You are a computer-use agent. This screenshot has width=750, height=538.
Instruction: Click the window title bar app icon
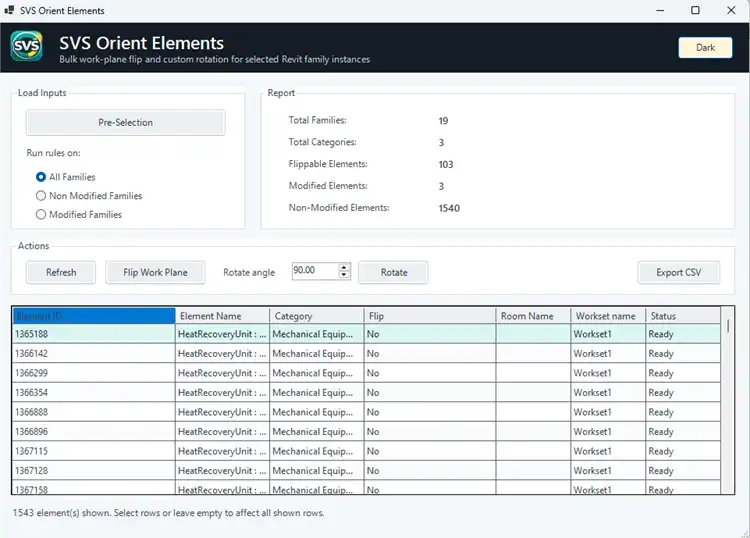coord(9,10)
